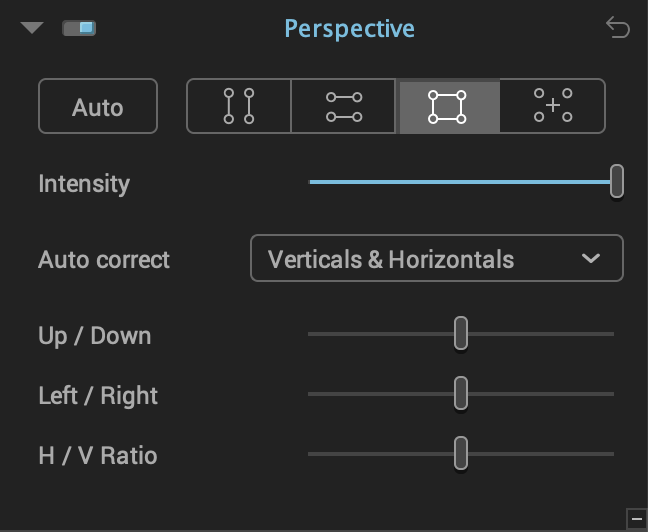Click the Auto button
This screenshot has height=532, width=648.
pos(98,106)
